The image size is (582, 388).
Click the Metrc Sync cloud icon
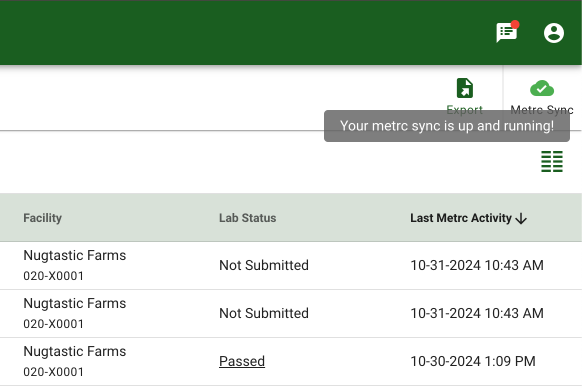coord(542,88)
